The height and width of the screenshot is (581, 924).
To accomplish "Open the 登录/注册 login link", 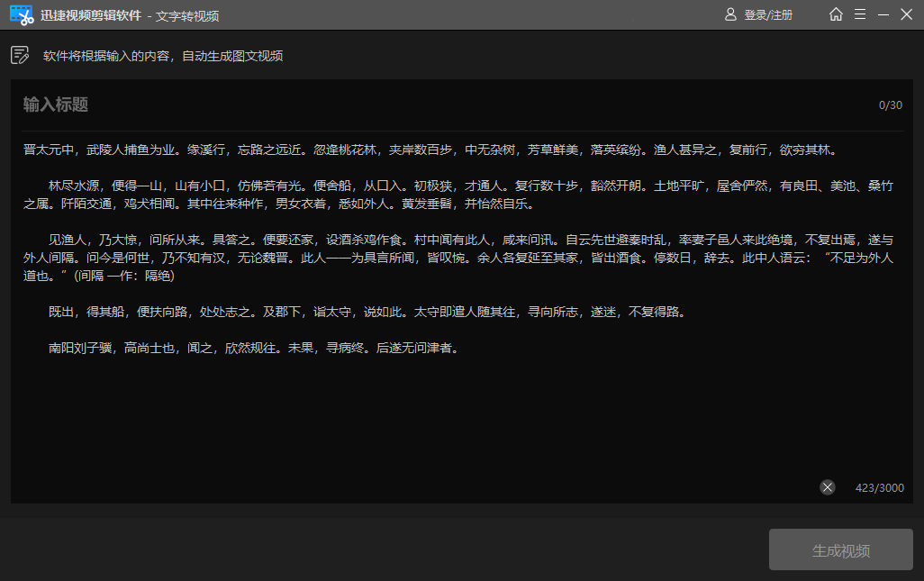I will pyautogui.click(x=768, y=15).
